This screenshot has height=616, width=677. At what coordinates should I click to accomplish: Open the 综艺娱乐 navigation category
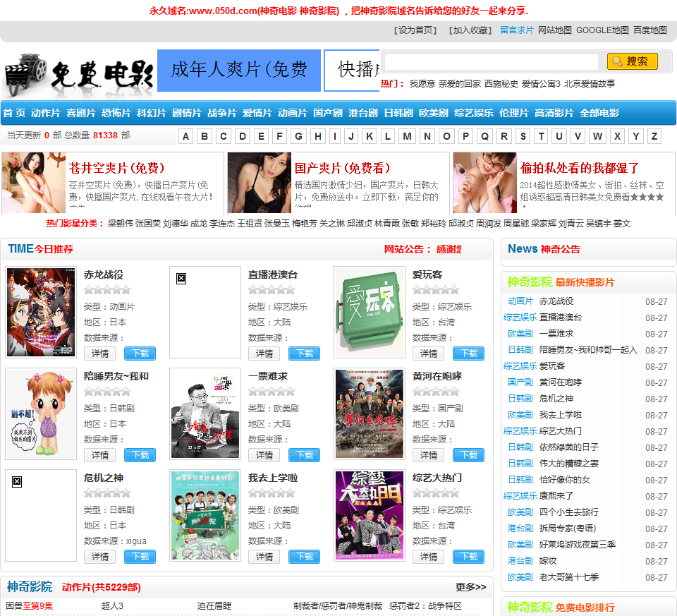[x=474, y=113]
